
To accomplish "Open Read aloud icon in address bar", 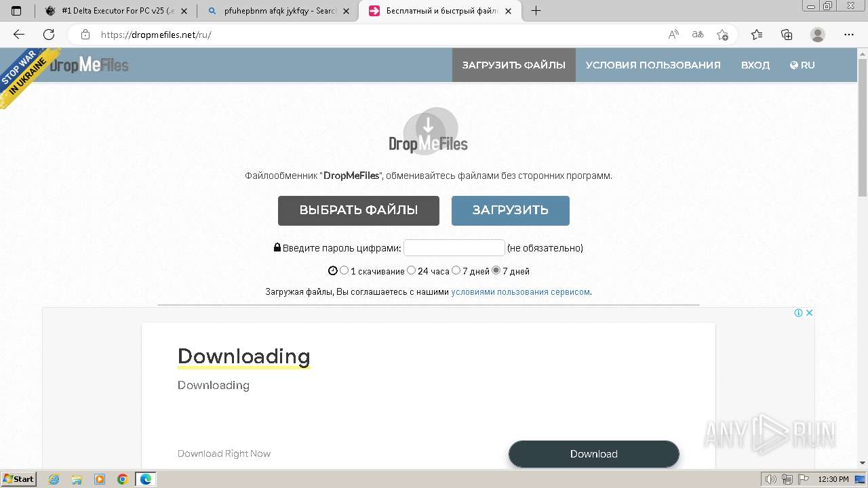I will [673, 35].
